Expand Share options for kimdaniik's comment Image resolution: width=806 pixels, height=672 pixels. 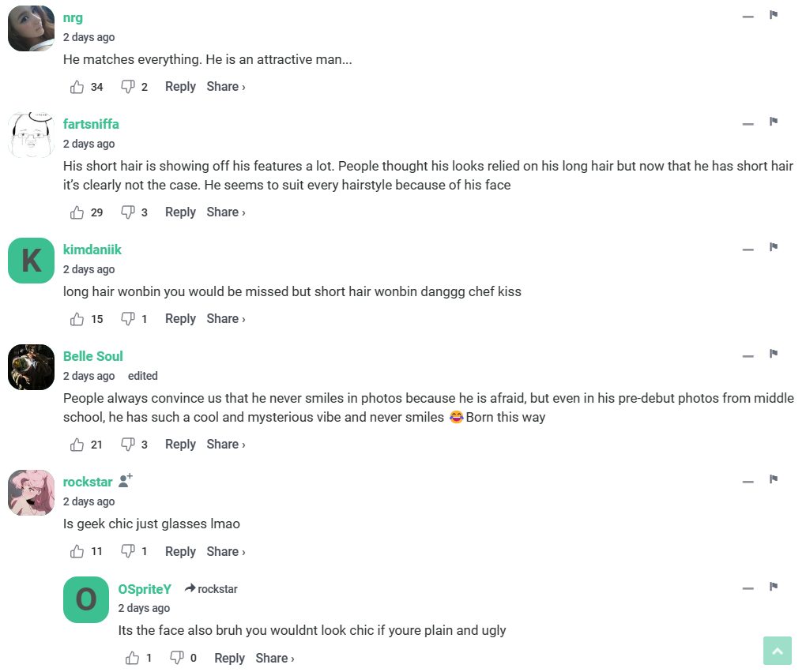pyautogui.click(x=226, y=319)
